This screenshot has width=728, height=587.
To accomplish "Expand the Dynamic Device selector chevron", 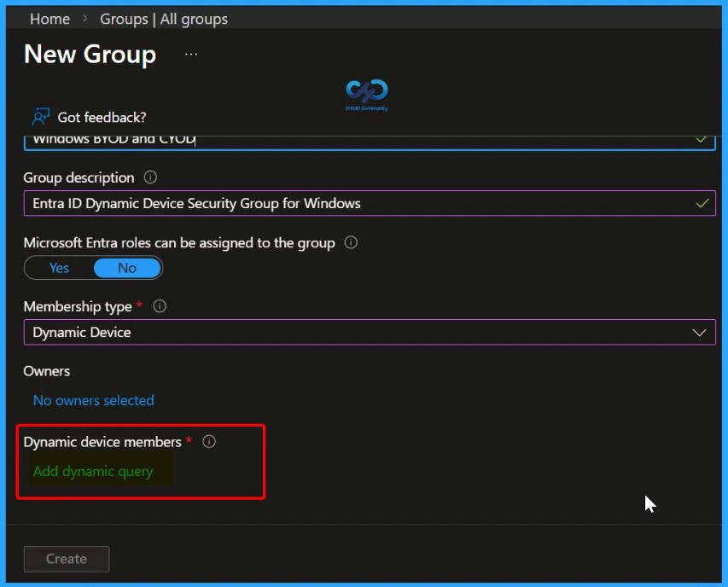I will point(699,333).
